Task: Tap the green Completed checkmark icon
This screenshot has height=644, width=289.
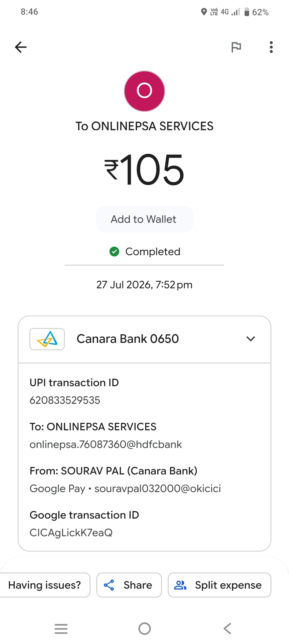Action: pyautogui.click(x=114, y=252)
